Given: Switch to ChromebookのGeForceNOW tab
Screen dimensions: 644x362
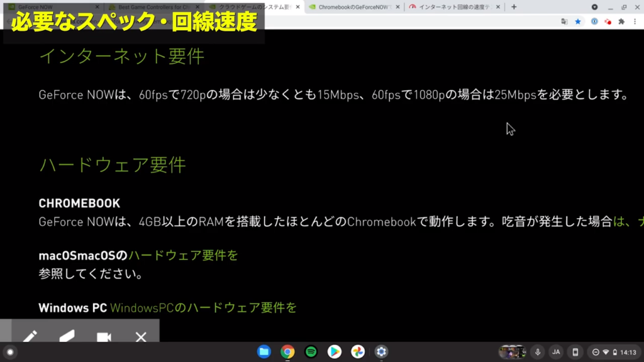Looking at the screenshot, I should [351, 7].
